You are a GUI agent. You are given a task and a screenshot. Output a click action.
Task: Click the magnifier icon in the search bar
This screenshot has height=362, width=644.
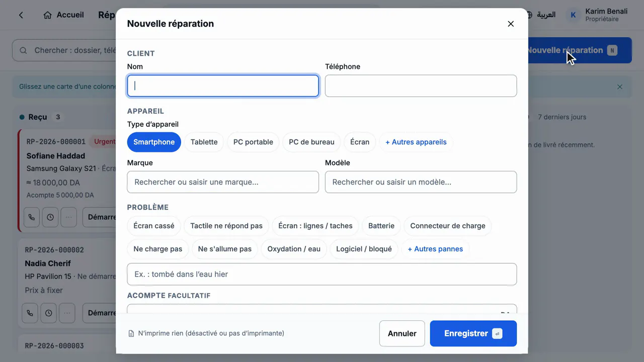coord(23,50)
